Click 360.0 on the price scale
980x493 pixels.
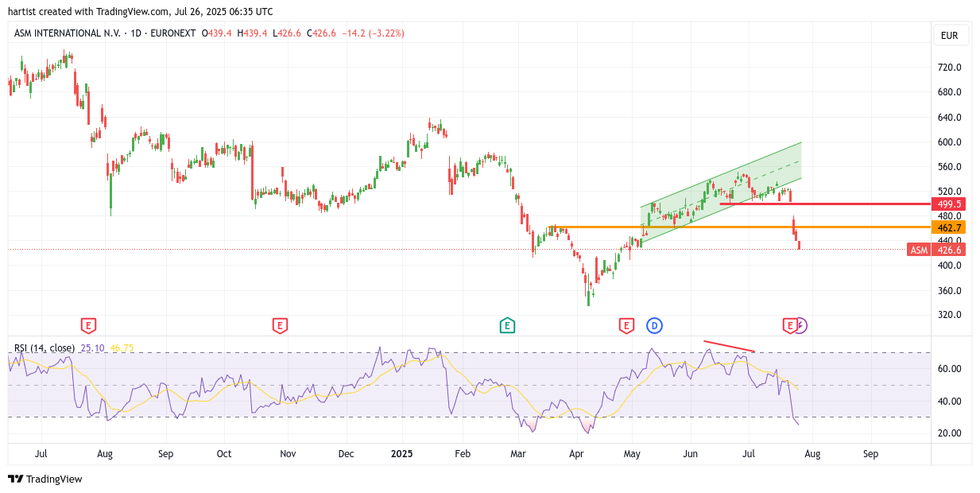click(949, 291)
